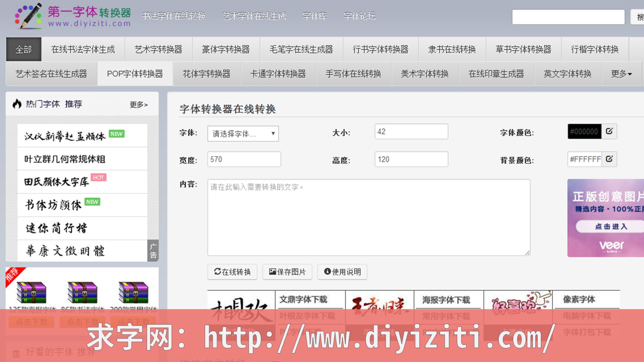This screenshot has height=362, width=644.
Task: Click the 200款常用字体 archive icon
Action: pyautogui.click(x=133, y=292)
